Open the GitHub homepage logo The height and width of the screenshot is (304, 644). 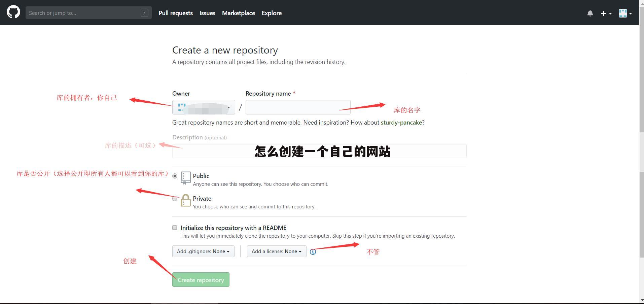coord(13,12)
